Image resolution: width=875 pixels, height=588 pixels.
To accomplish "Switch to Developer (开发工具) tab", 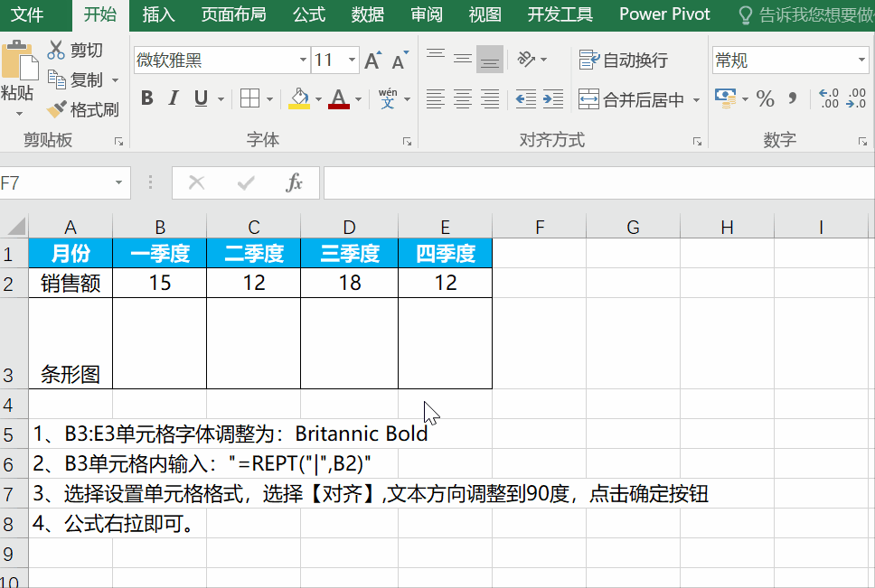I will pos(560,14).
